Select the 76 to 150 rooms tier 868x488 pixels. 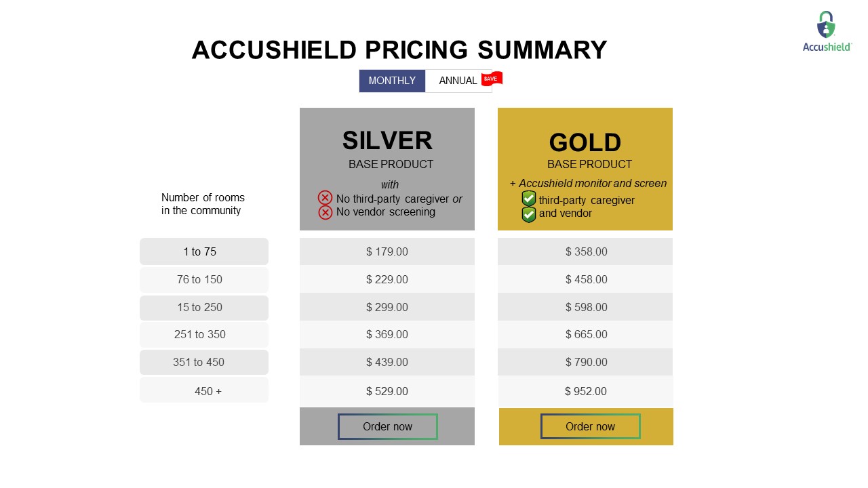pyautogui.click(x=203, y=279)
